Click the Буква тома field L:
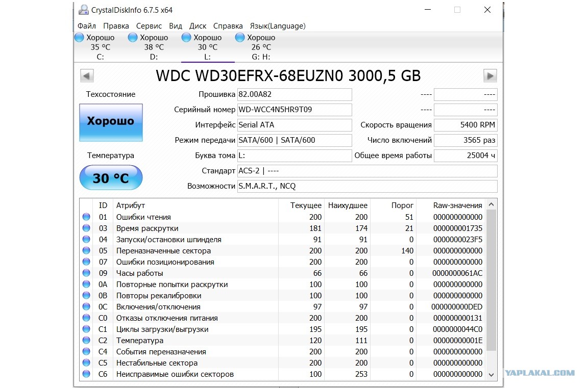Viewport: 588px width, 388px height. pyautogui.click(x=295, y=156)
